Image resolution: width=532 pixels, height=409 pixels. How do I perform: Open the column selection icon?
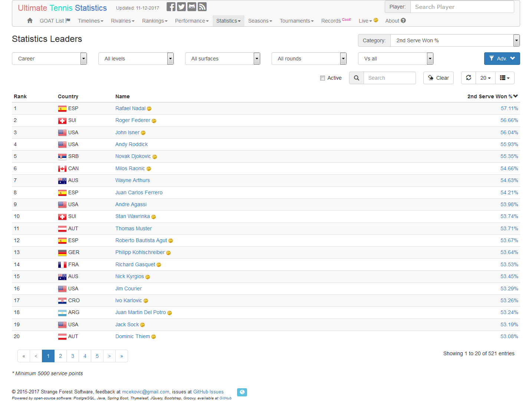(x=505, y=78)
